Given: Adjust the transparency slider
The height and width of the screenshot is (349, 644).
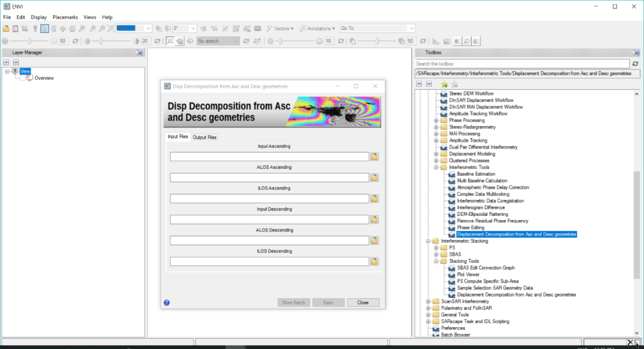Looking at the screenshot, I should pos(377,41).
